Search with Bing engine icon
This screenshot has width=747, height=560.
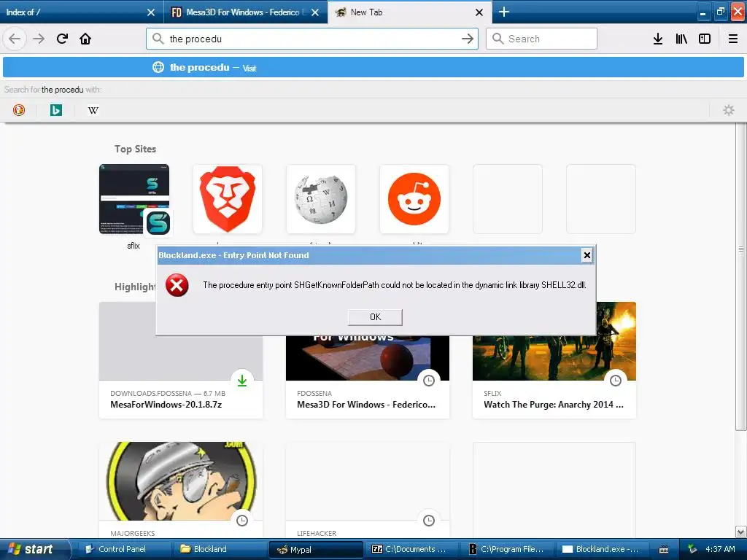pyautogui.click(x=55, y=110)
